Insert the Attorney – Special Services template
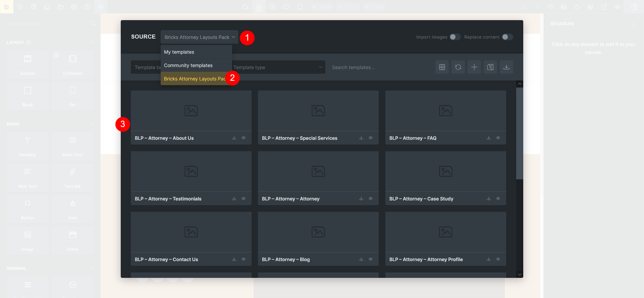The image size is (644, 298). (x=361, y=138)
